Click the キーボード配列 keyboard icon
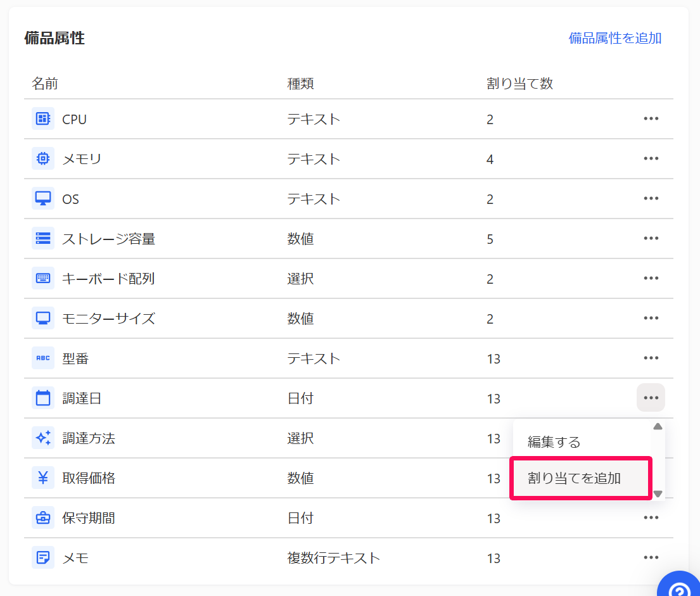700x596 pixels. [x=43, y=279]
